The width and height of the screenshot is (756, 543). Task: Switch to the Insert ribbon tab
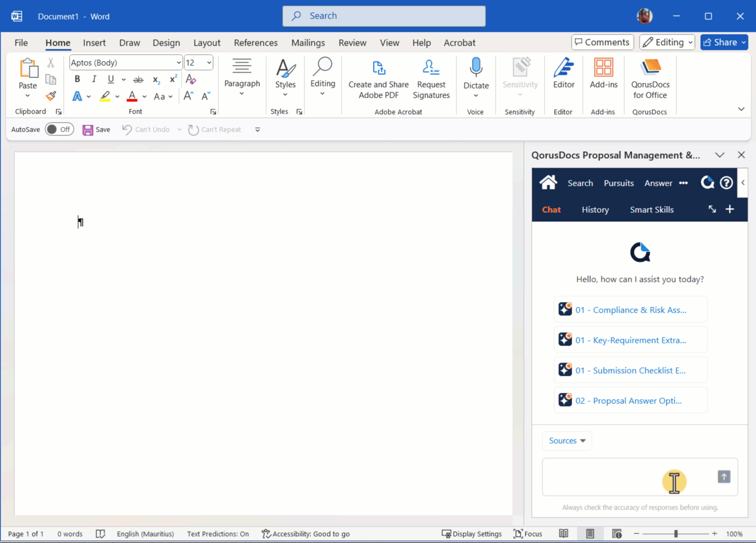[94, 42]
